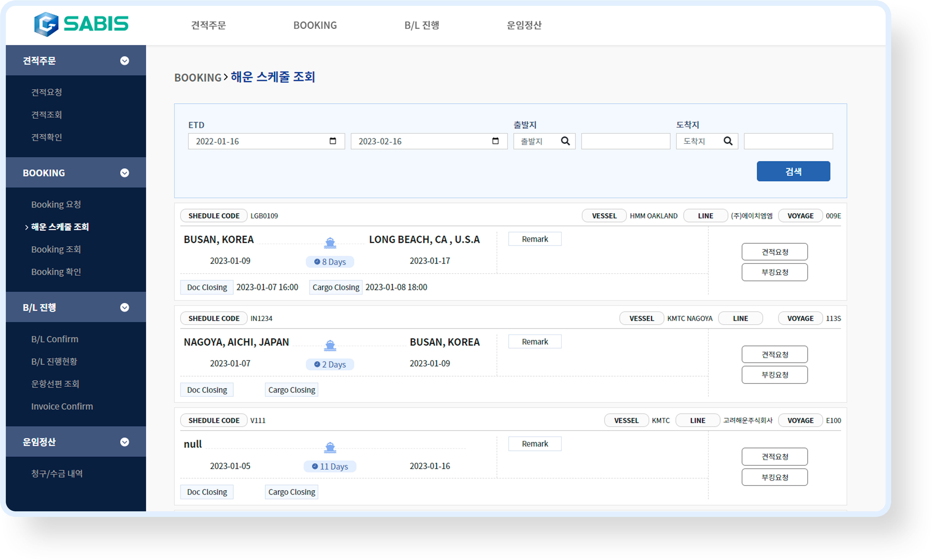Collapse the 견적주문 sidebar section chevron
Viewport: 932px width, 560px height.
(125, 60)
